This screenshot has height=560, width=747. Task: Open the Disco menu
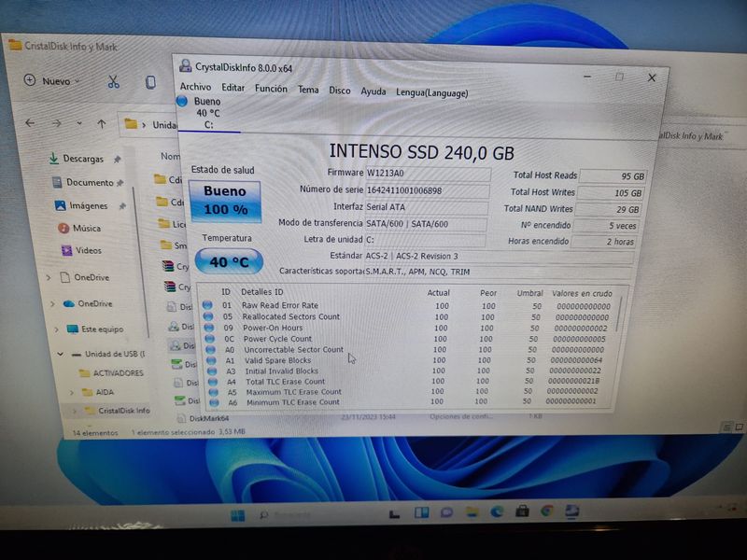[x=340, y=91]
